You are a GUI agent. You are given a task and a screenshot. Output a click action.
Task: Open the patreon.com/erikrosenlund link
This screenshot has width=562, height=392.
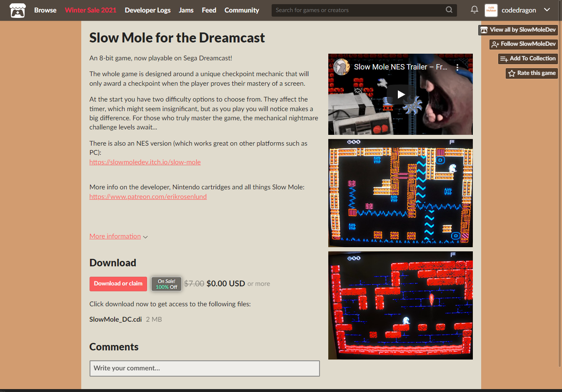tap(148, 197)
